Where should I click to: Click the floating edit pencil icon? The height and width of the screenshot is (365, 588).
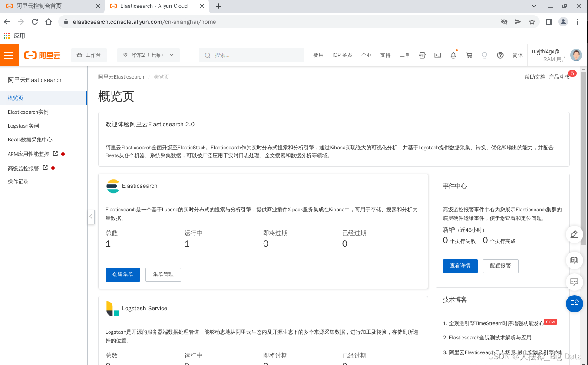click(574, 234)
